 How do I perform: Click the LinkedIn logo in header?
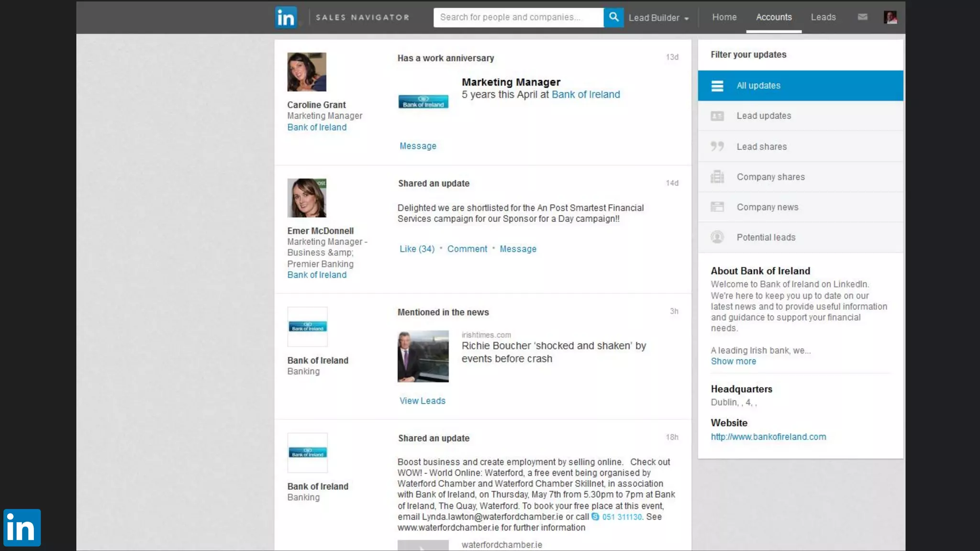[x=286, y=18]
